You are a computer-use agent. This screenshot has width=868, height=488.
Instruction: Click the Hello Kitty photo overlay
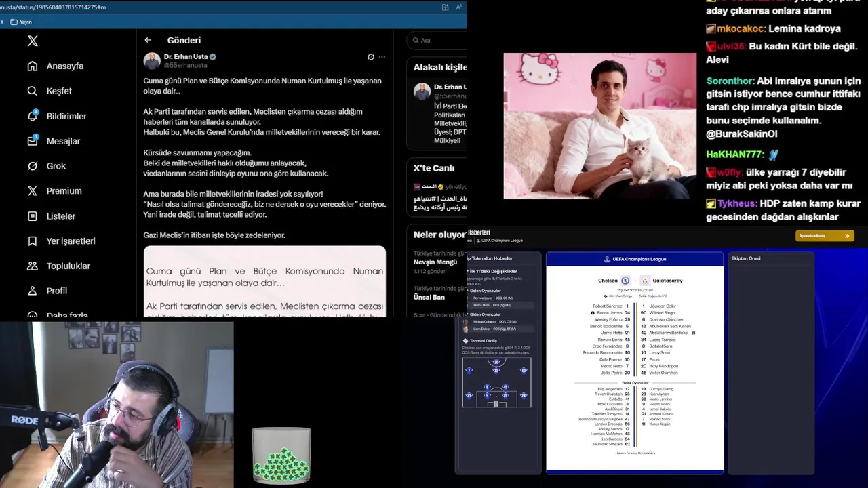pos(599,126)
